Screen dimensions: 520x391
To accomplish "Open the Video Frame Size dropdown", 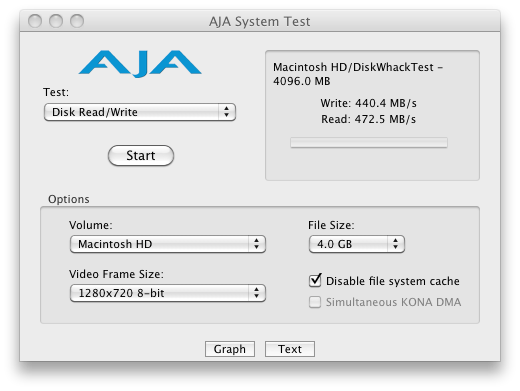I will tap(168, 293).
